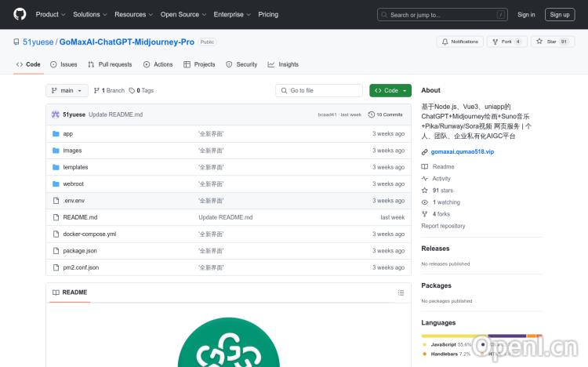Click the Fork repository icon button
The image size is (588, 367).
pyautogui.click(x=506, y=42)
